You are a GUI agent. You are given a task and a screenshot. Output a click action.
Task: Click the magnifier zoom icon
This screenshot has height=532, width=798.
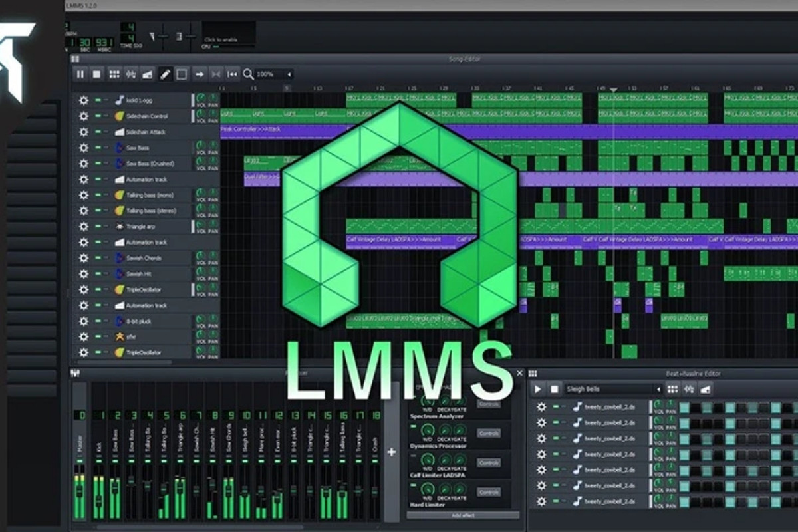pyautogui.click(x=248, y=74)
